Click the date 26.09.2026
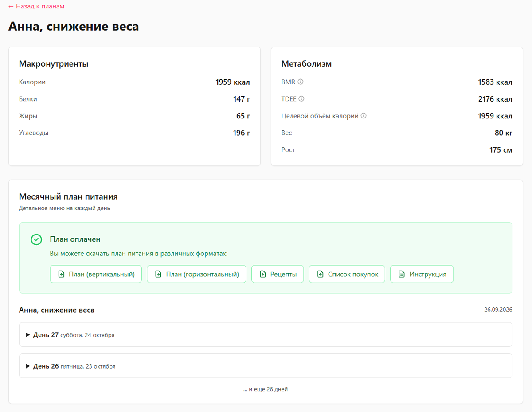The width and height of the screenshot is (532, 412). 498,310
